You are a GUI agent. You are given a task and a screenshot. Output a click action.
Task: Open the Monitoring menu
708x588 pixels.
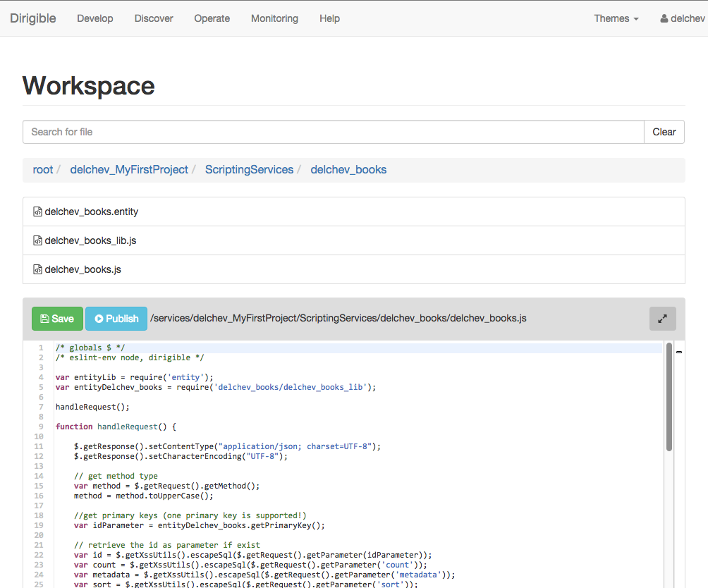(274, 18)
